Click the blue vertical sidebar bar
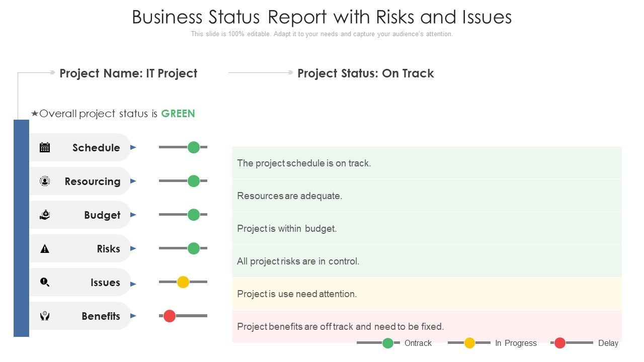644x362 pixels. (21, 228)
